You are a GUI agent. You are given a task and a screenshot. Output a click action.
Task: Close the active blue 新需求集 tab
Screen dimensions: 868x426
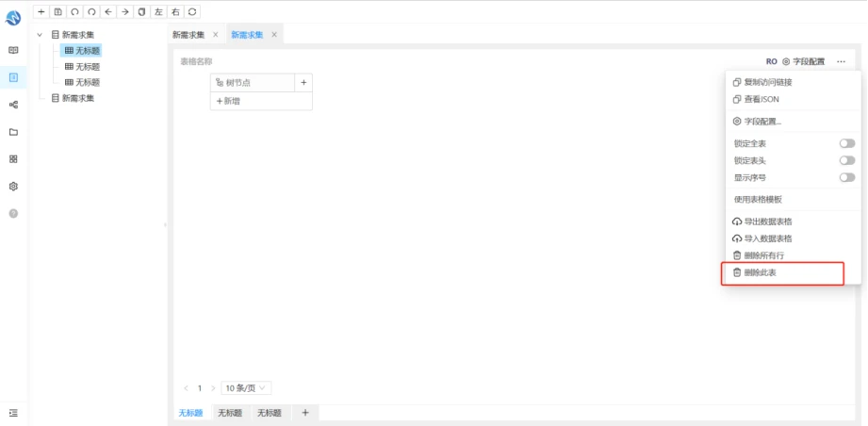coord(274,35)
